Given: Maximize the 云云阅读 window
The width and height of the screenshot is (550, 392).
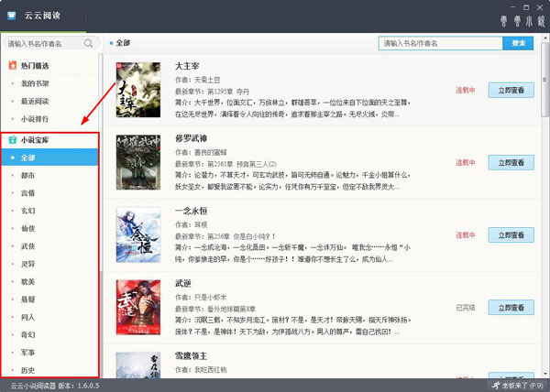Looking at the screenshot, I should point(526,7).
